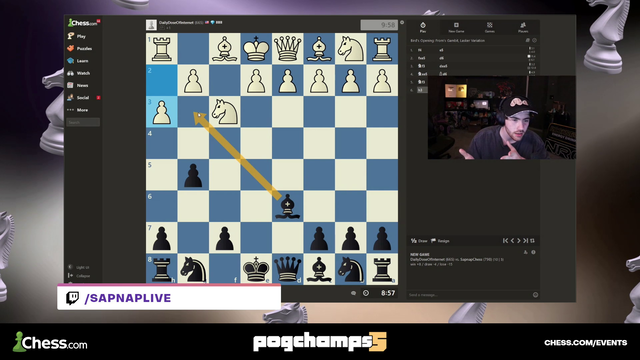Switch to the Play tab in the right panel
The image size is (640, 360).
click(423, 27)
